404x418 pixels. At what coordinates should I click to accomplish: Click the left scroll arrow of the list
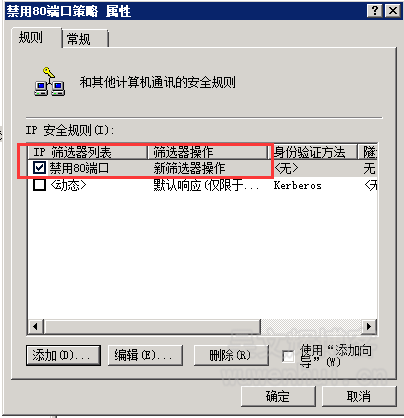coord(36,326)
